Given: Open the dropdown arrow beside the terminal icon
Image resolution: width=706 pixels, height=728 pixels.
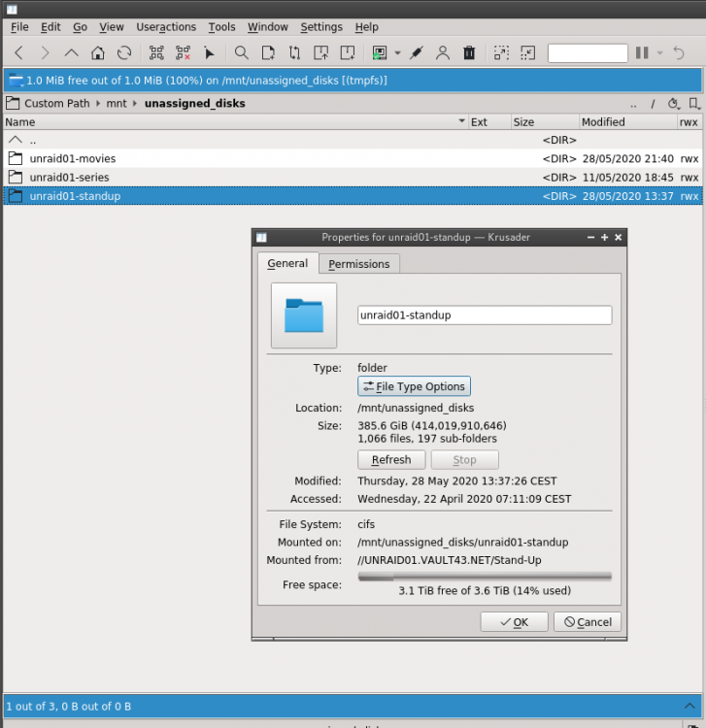Looking at the screenshot, I should coord(397,53).
